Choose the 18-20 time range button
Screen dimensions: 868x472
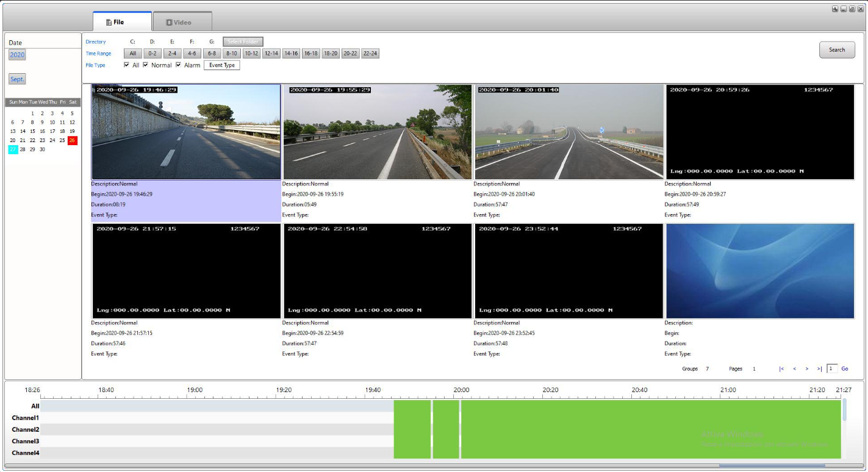coord(331,54)
